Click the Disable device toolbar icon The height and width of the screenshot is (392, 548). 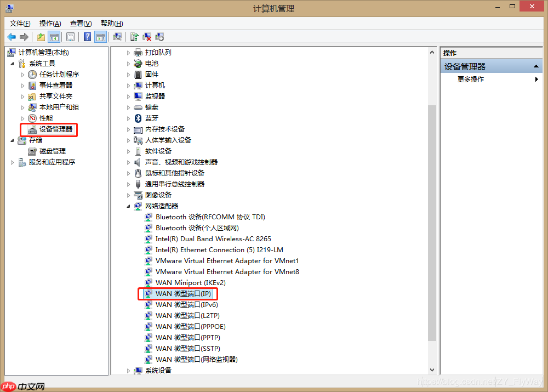click(x=159, y=36)
